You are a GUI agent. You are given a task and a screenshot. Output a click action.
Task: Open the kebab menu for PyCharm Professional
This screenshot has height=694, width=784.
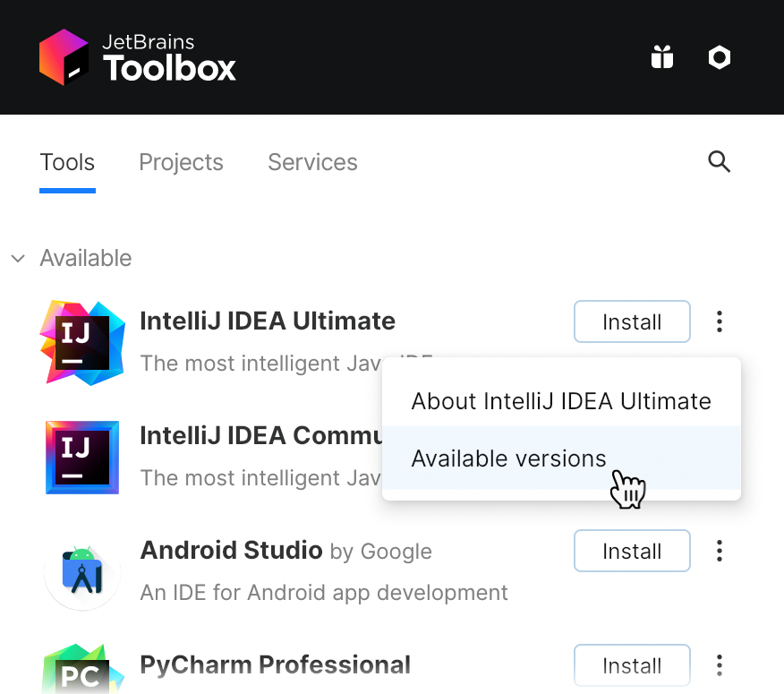point(719,665)
